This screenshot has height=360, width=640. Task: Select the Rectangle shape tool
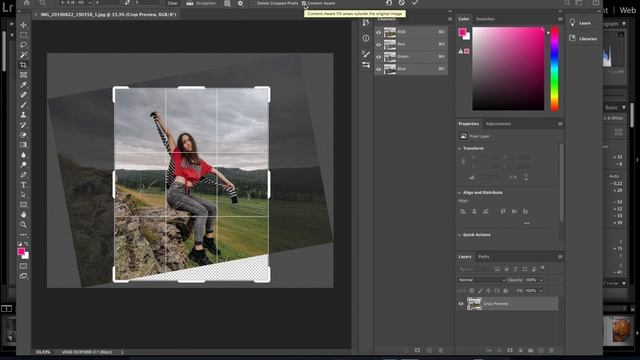(x=23, y=205)
